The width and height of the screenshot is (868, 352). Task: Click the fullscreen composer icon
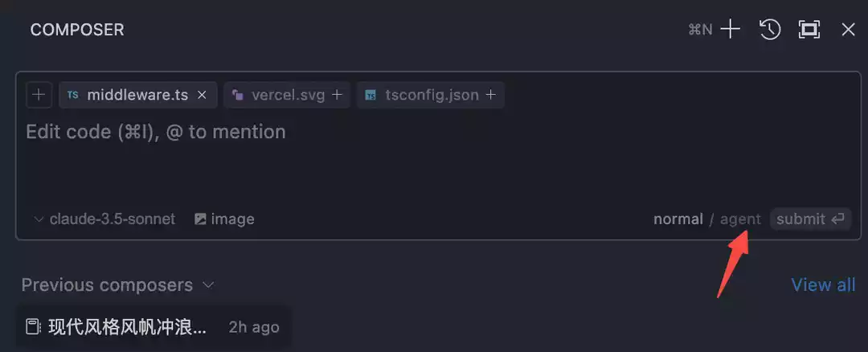pos(809,30)
